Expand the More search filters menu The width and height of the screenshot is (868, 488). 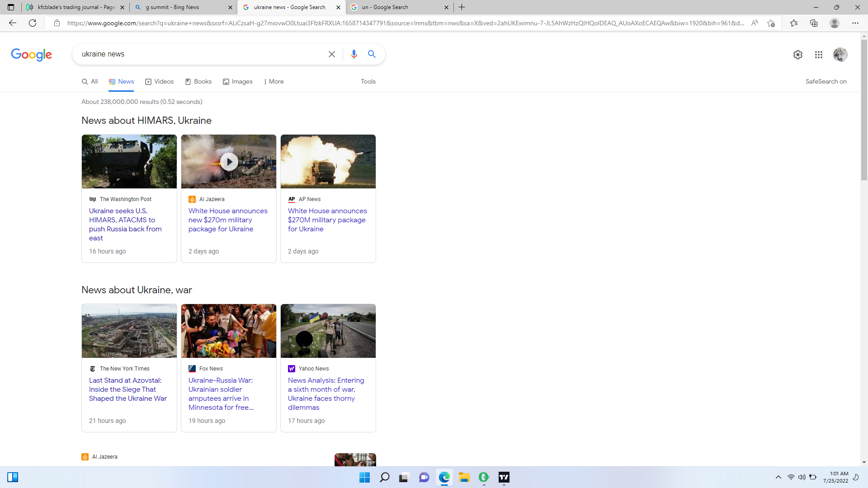point(274,81)
